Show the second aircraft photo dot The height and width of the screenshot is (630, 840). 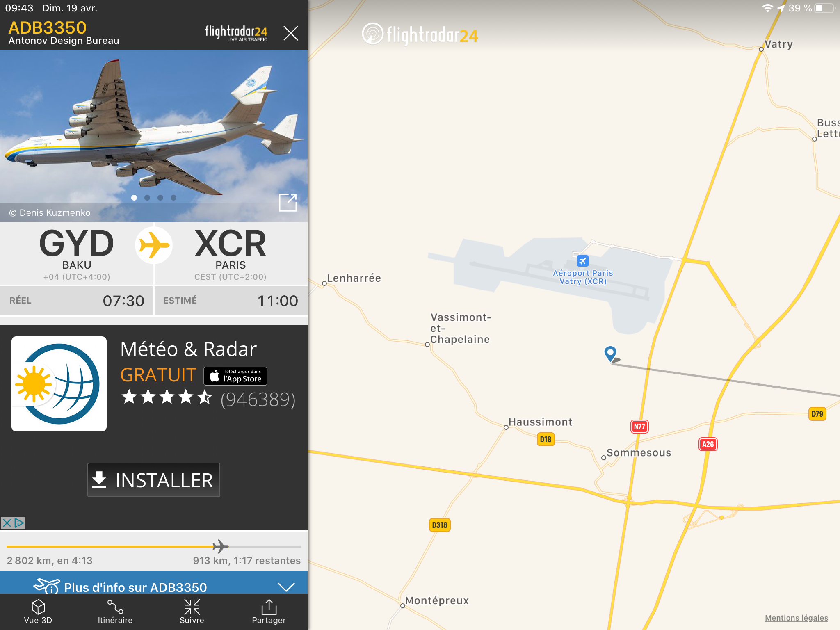pos(147,198)
